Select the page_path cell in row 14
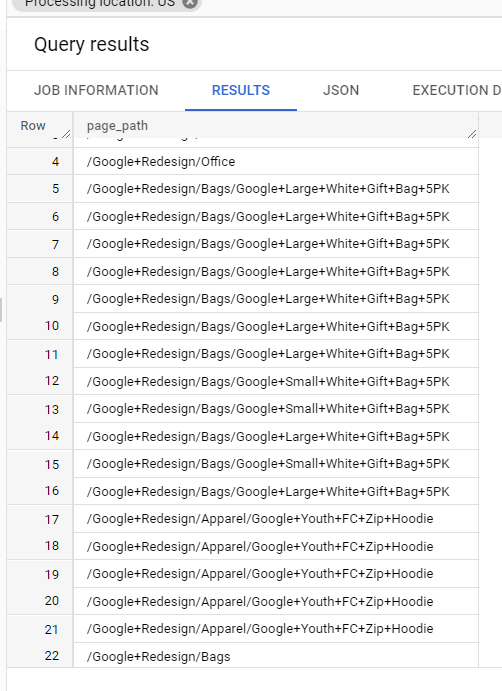 [276, 436]
